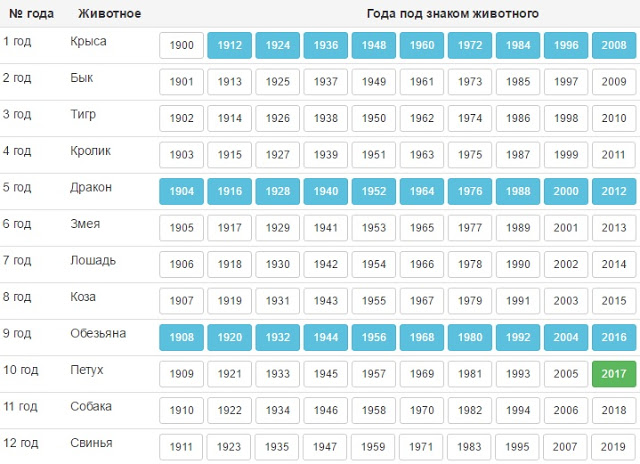Screen dimensions: 640x464
Task: Select highlighted year 1968 for Обезьяна
Action: coord(422,337)
